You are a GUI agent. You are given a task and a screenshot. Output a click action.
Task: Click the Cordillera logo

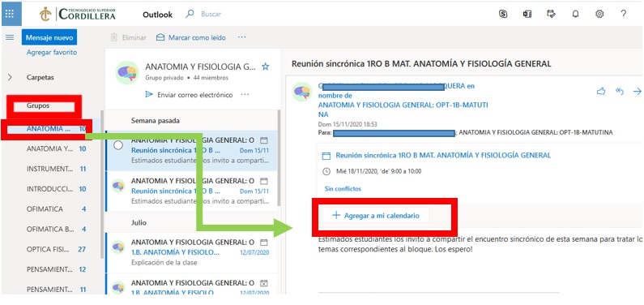click(x=77, y=14)
